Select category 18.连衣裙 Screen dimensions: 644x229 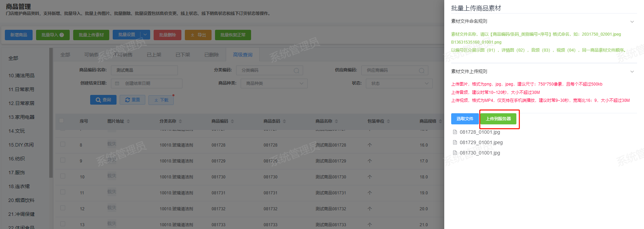click(x=19, y=186)
